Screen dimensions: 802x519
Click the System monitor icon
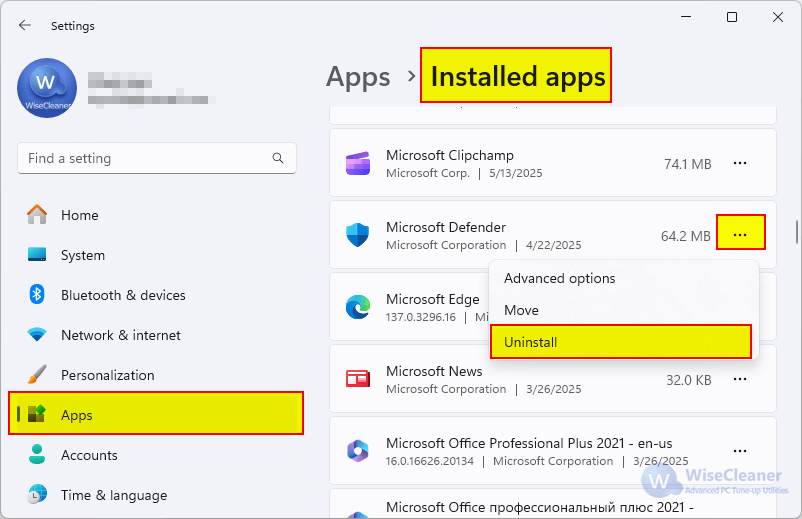point(37,255)
